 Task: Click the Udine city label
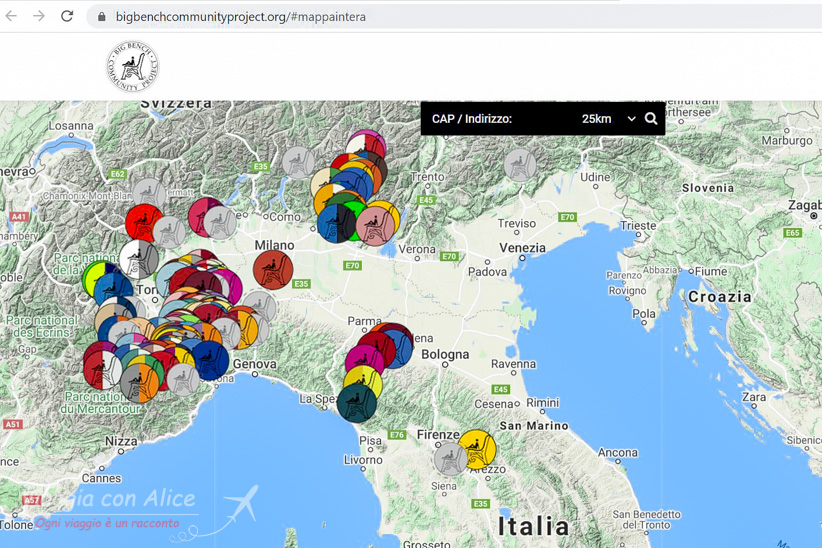595,177
